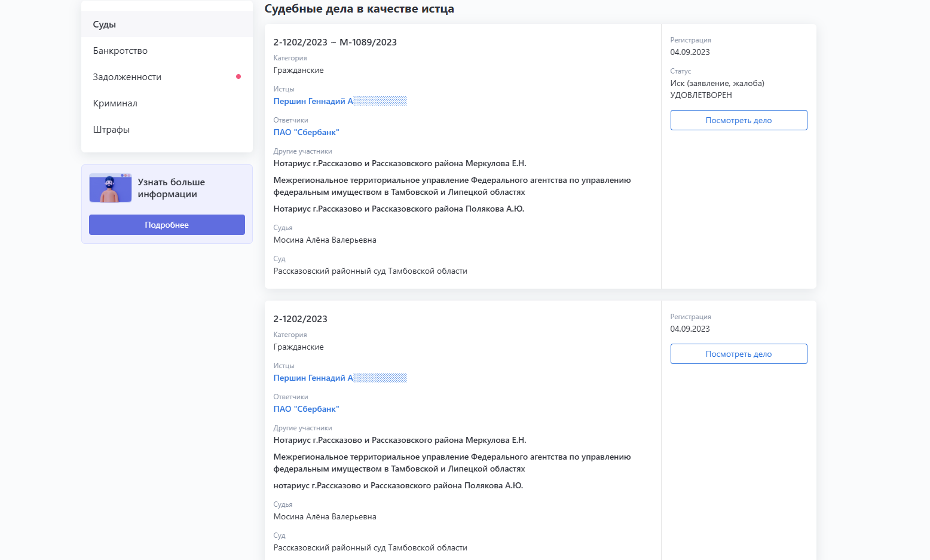
Task: Click the second card's title 2-1202/2023
Action: pos(301,319)
